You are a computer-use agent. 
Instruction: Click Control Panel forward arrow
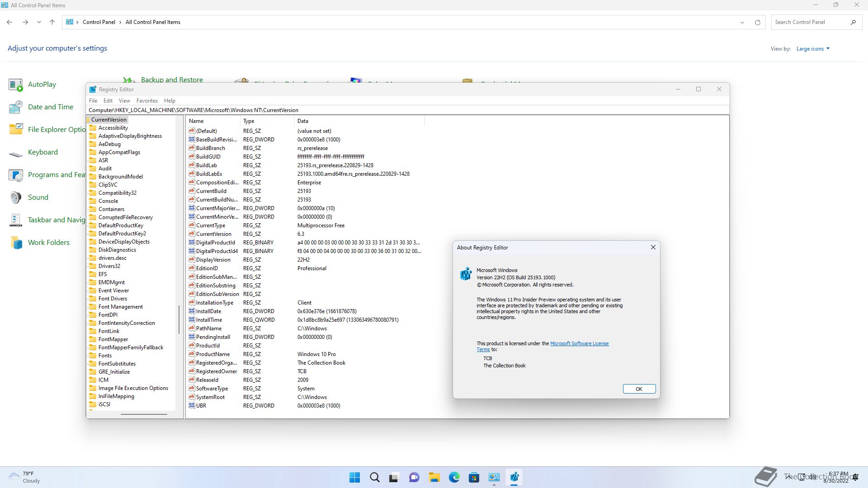pyautogui.click(x=25, y=22)
